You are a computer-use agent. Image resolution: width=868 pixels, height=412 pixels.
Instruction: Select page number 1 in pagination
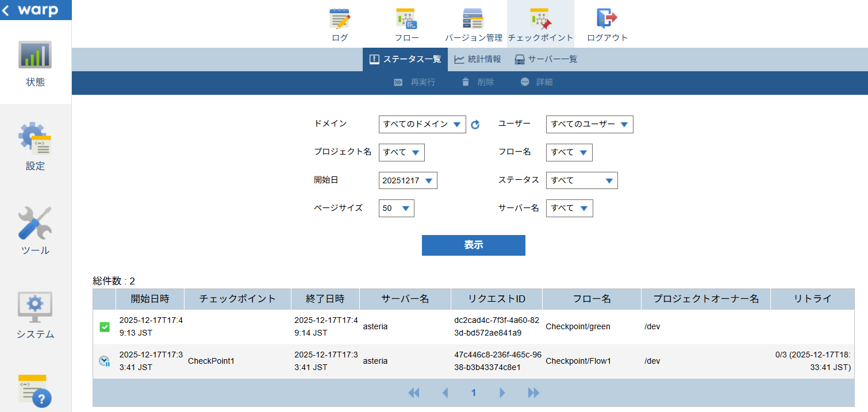point(474,393)
